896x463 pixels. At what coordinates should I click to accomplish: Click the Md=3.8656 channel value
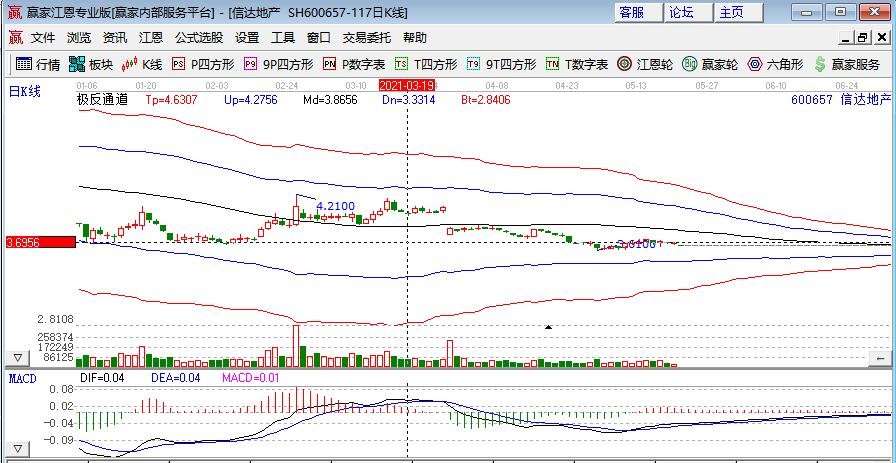pyautogui.click(x=330, y=100)
